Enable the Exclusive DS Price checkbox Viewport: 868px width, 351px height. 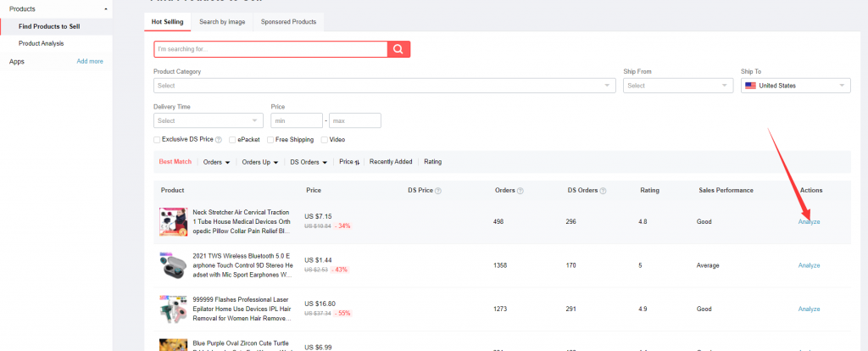[x=157, y=140]
